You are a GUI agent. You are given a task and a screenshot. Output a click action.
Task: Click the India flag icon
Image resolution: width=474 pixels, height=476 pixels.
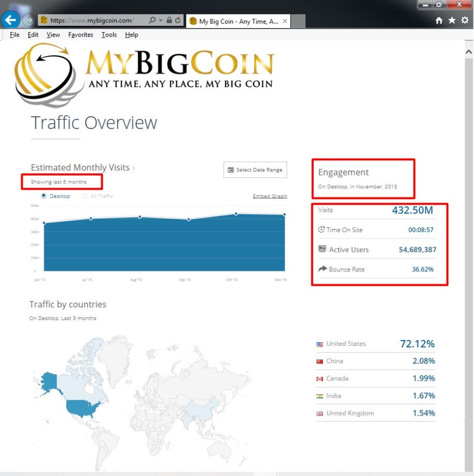tap(320, 396)
